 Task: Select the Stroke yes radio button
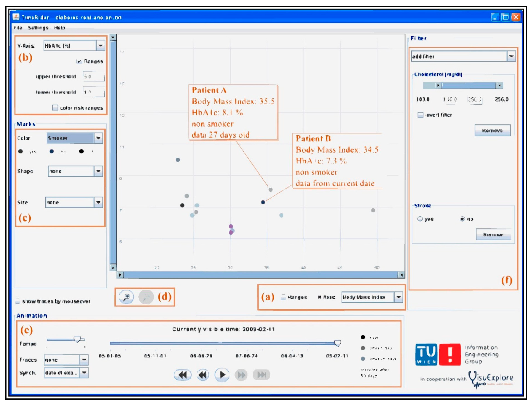pos(420,219)
